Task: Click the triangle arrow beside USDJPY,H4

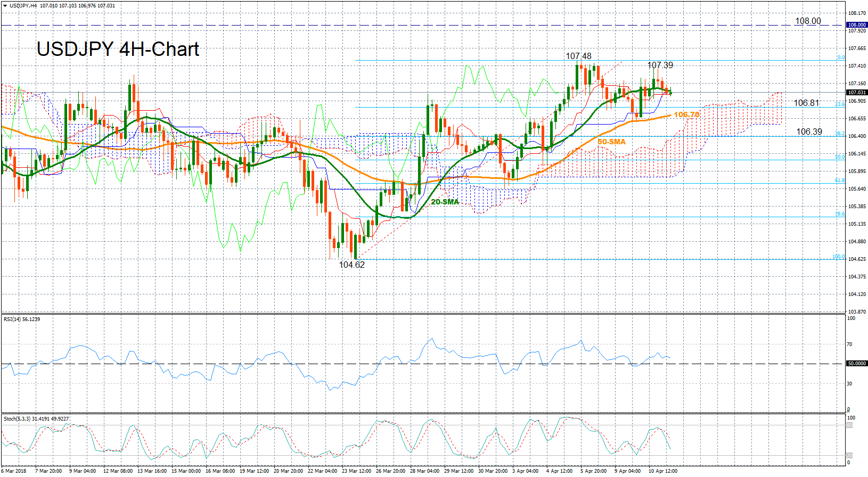Action: click(x=5, y=6)
